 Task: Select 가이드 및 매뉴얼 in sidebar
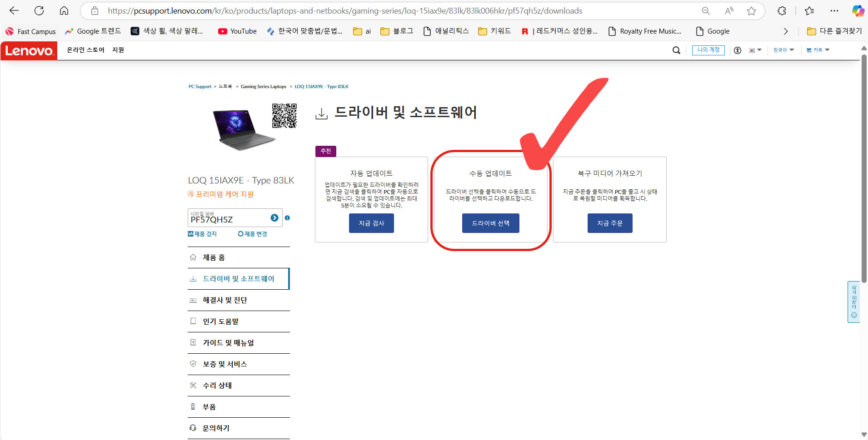(239, 343)
